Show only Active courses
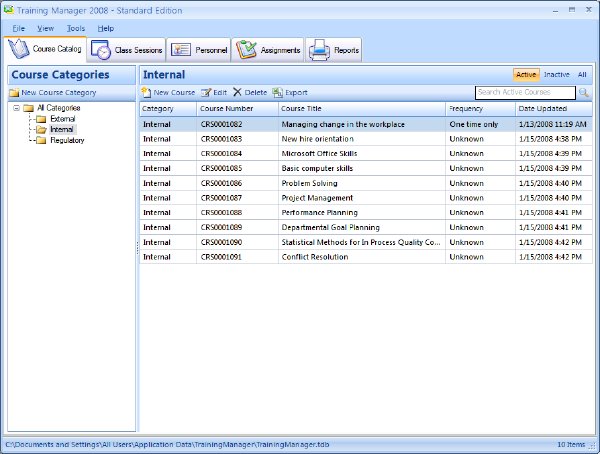 point(526,75)
